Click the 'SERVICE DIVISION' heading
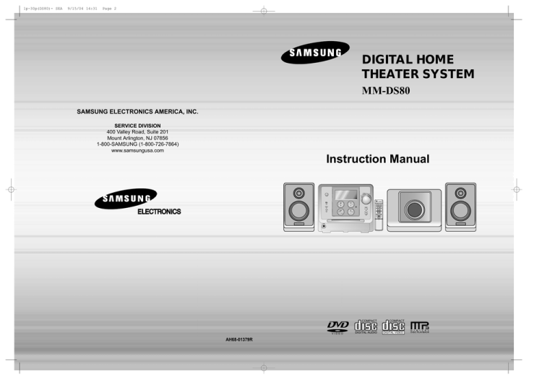Image resolution: width=555 pixels, height=392 pixels. [137, 126]
